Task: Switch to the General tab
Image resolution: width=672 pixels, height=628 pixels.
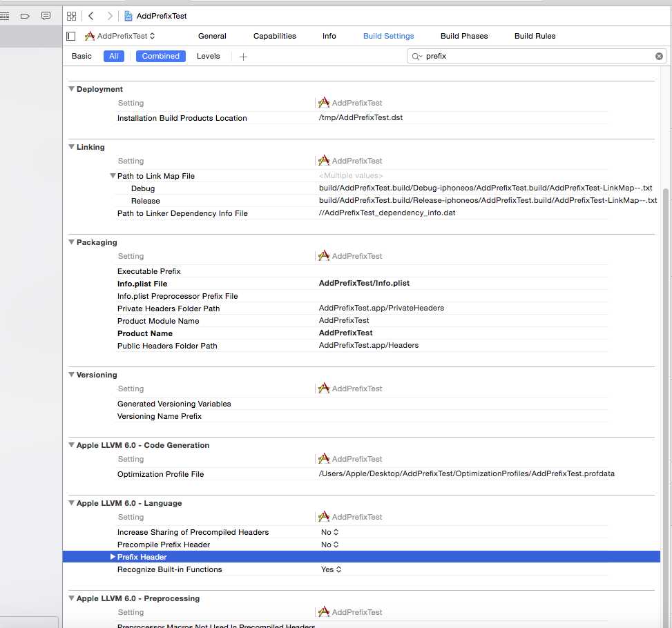Action: pos(212,36)
